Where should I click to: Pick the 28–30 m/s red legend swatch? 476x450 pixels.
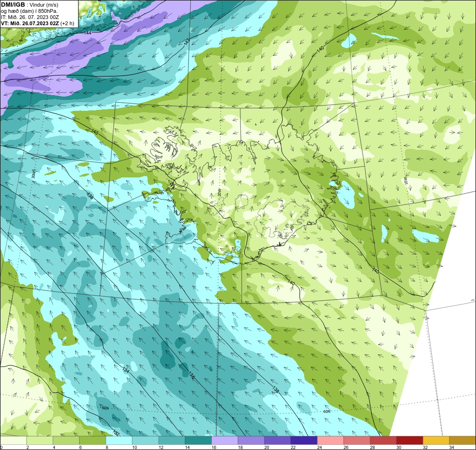click(383, 440)
